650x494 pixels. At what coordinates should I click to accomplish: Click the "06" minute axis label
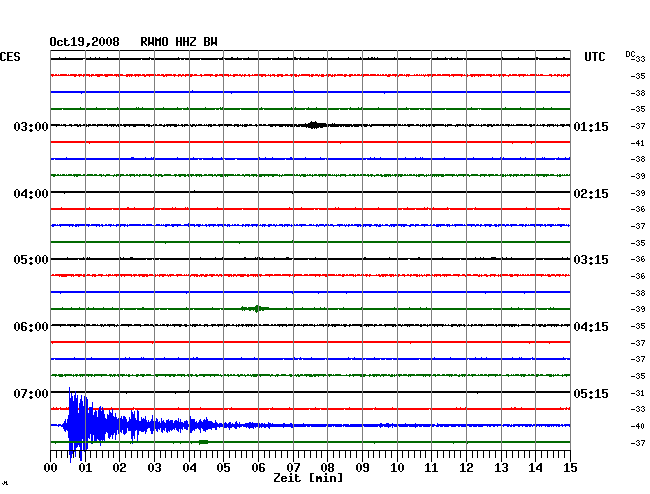258,468
